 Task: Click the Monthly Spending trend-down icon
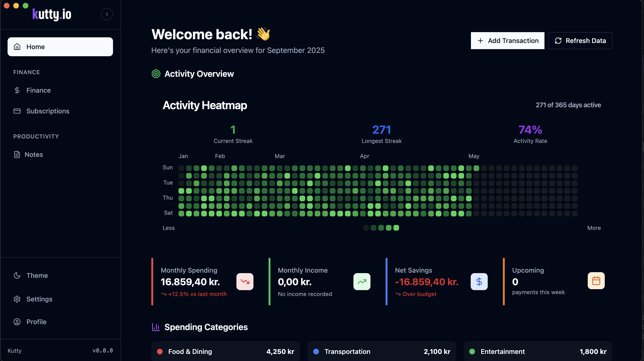click(245, 282)
